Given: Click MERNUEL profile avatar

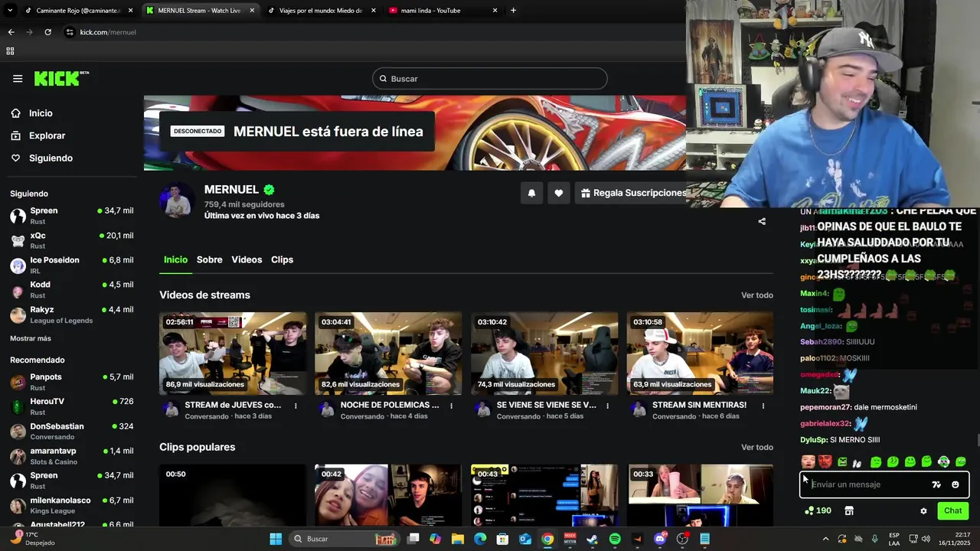Looking at the screenshot, I should [177, 201].
